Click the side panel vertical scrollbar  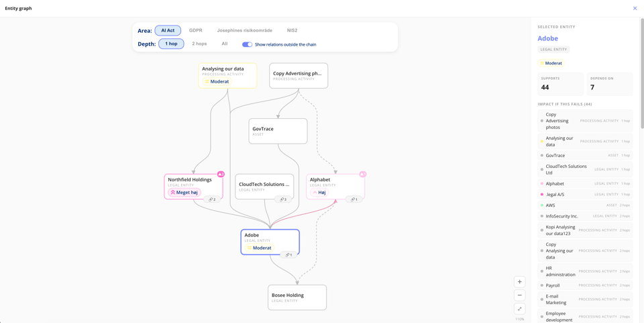point(642,74)
